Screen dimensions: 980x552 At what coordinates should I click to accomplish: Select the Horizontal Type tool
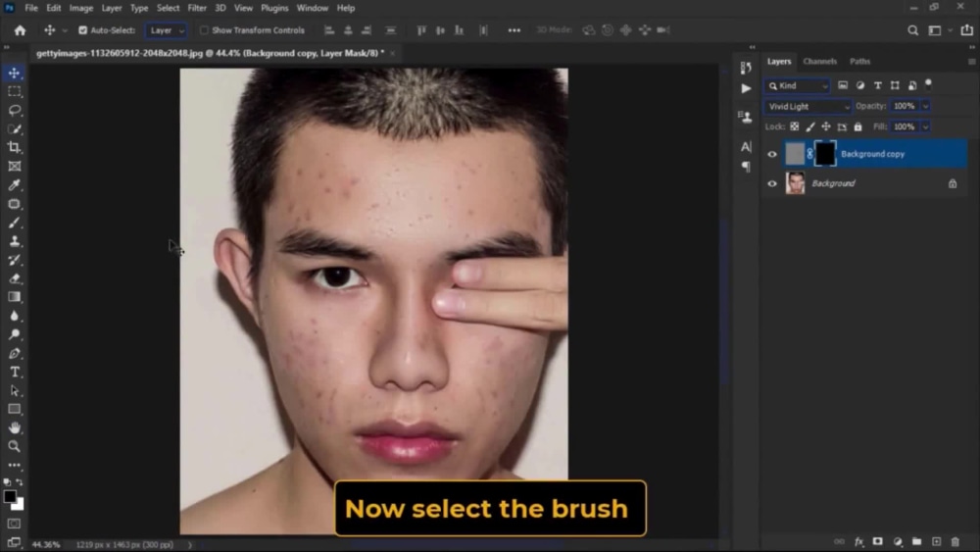coord(15,372)
